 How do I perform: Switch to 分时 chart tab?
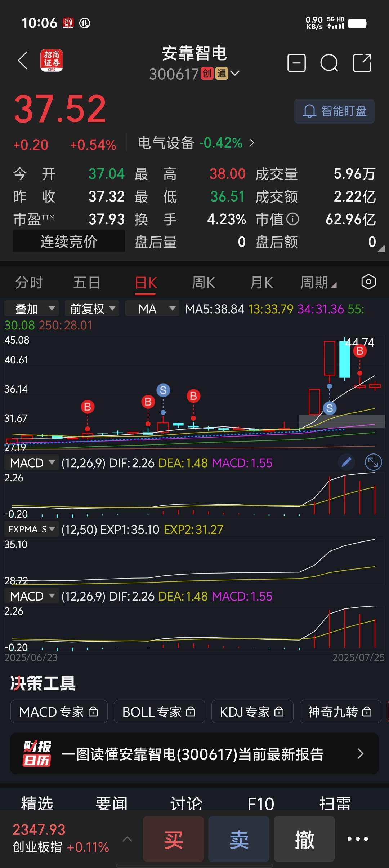[29, 282]
